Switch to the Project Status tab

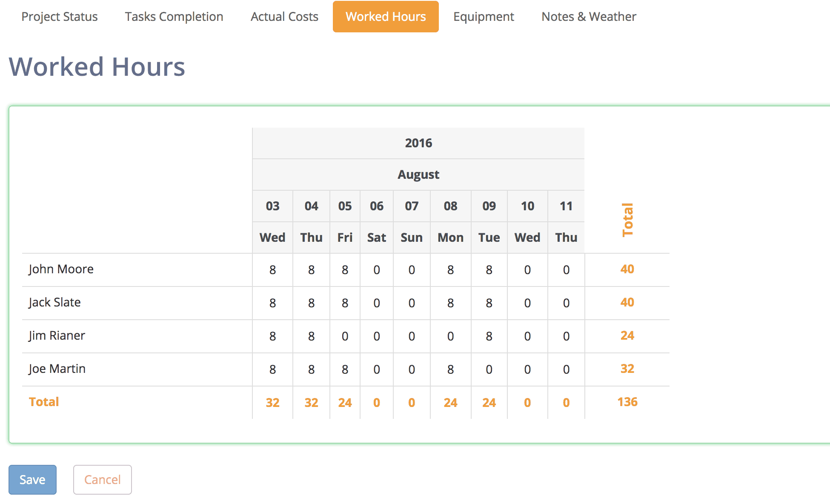[60, 17]
